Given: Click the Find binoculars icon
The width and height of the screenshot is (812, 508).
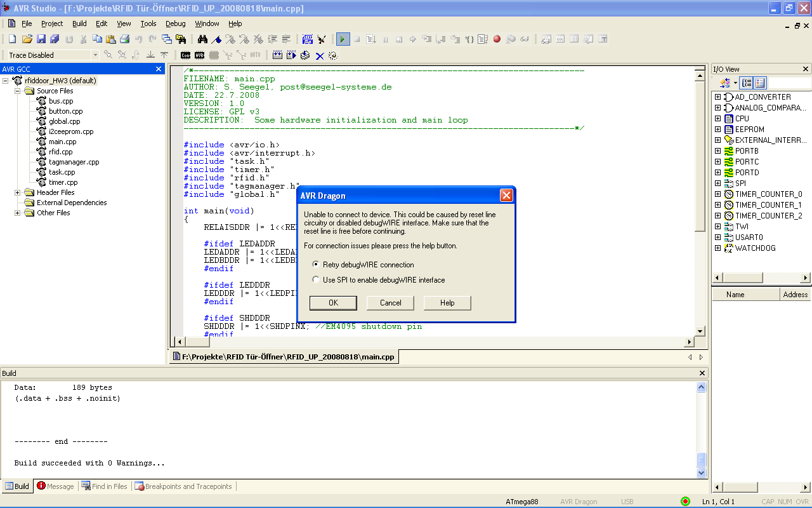Looking at the screenshot, I should (x=202, y=39).
